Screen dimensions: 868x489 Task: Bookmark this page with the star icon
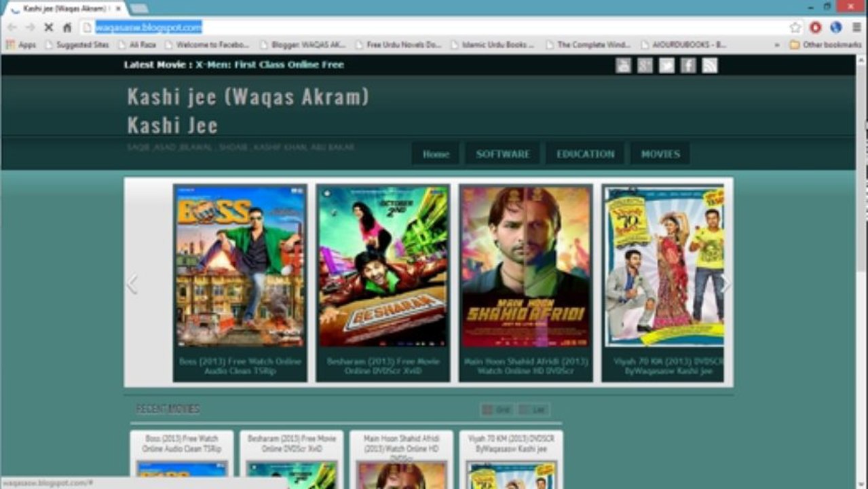point(795,27)
